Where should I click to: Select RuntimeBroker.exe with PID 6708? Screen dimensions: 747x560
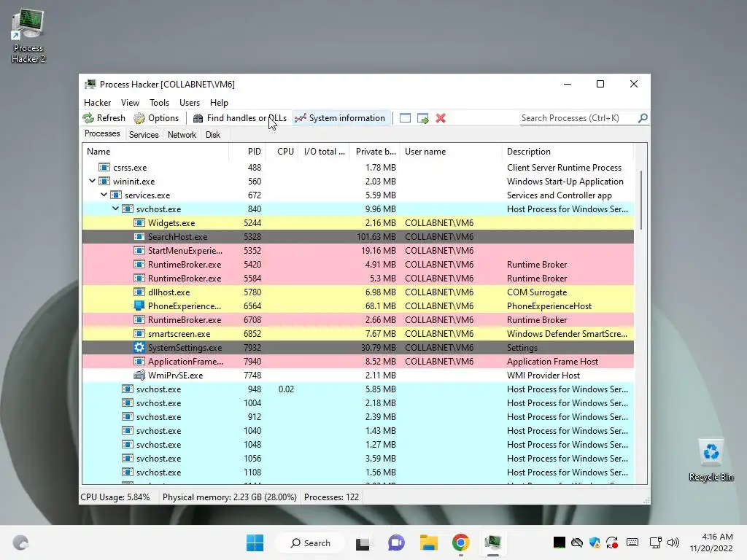click(x=357, y=320)
